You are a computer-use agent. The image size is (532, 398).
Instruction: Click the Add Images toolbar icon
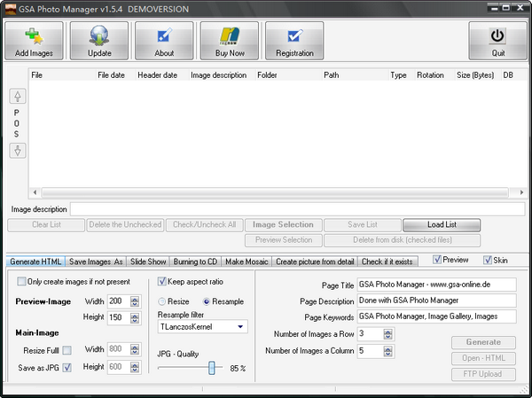pos(35,37)
